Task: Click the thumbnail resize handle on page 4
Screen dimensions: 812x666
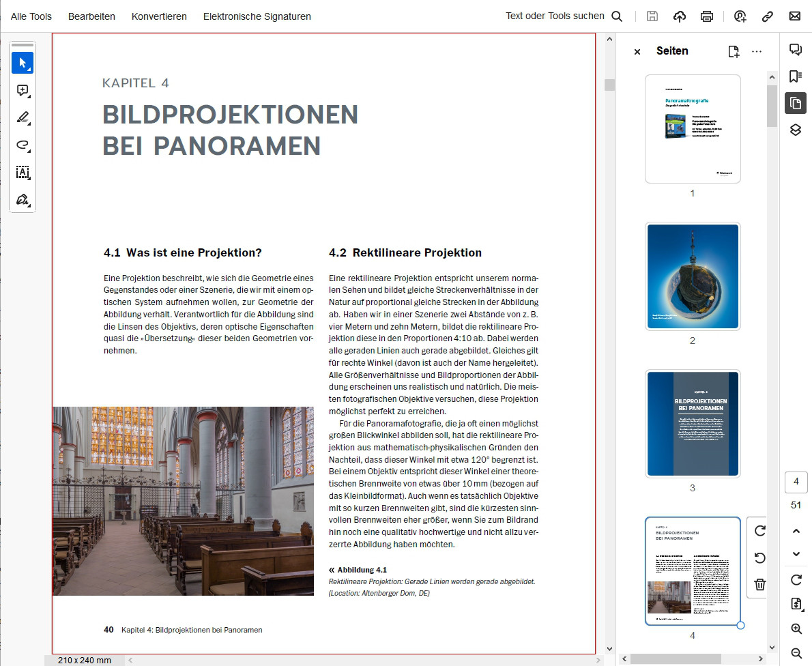Action: [740, 626]
